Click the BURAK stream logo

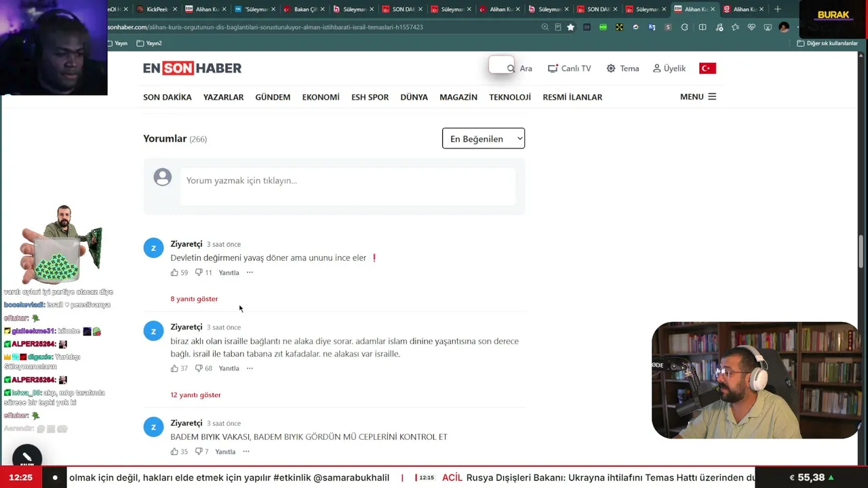pos(833,15)
